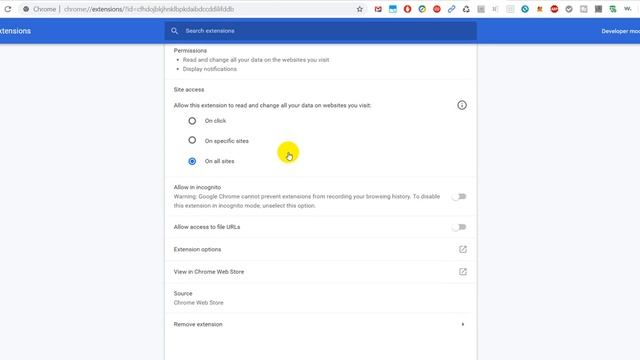
Task: Click the green translate-style extension icon
Action: pos(613,9)
